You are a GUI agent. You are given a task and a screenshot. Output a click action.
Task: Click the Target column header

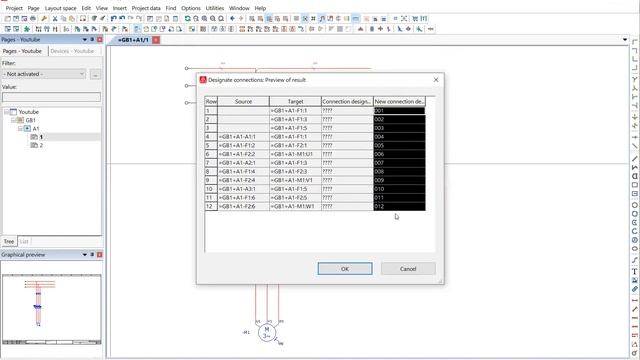(295, 101)
